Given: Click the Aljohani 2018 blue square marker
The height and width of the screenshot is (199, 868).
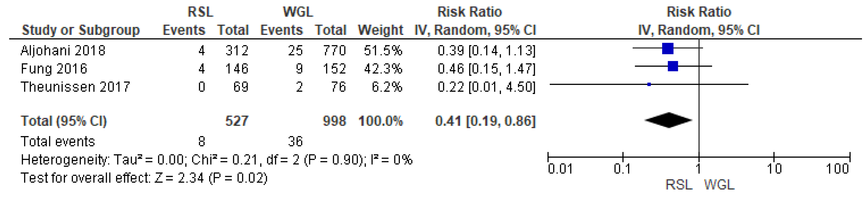Looking at the screenshot, I should point(667,48).
